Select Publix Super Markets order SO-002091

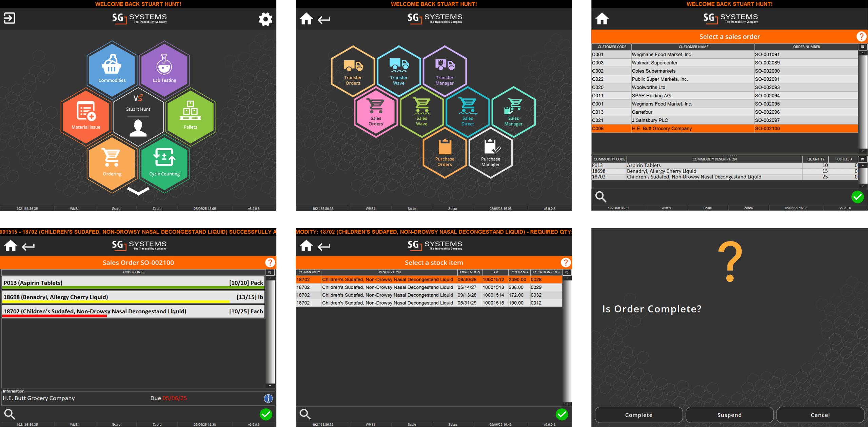725,79
